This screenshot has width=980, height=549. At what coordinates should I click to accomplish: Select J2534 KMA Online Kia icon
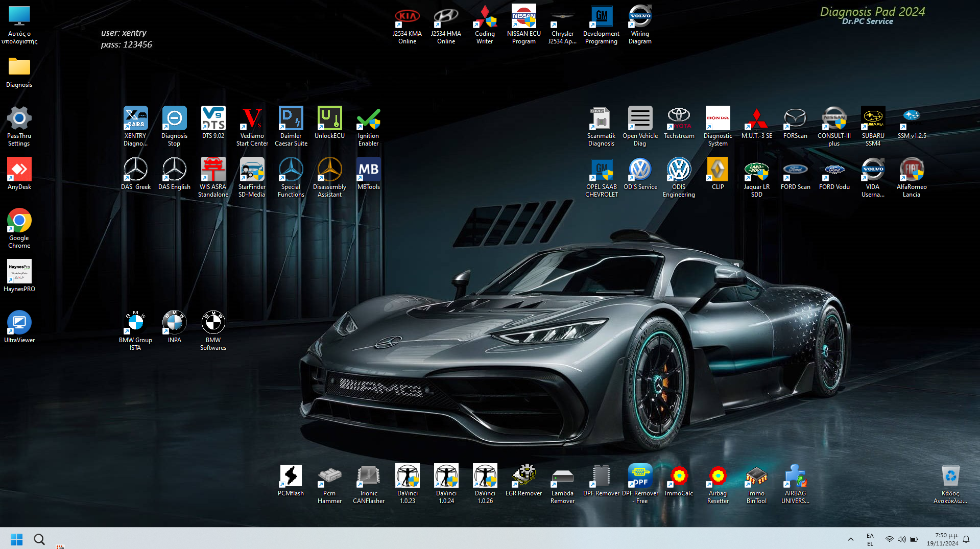pos(407,23)
